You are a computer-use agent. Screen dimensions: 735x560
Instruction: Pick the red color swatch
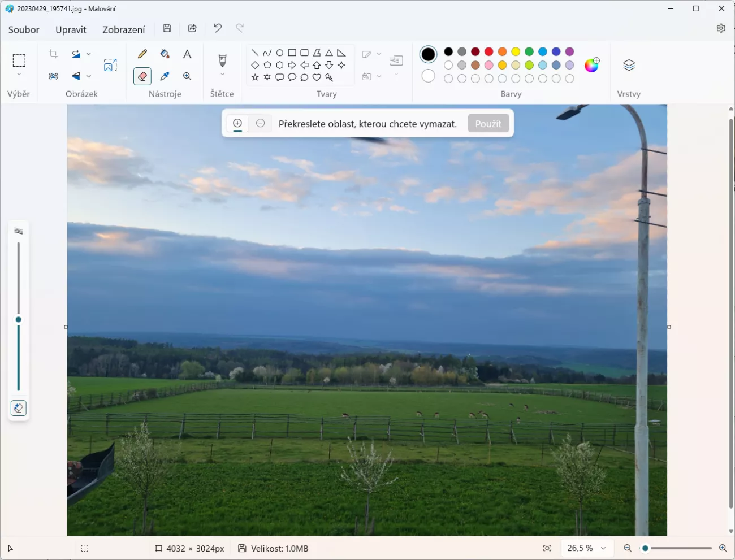(488, 52)
